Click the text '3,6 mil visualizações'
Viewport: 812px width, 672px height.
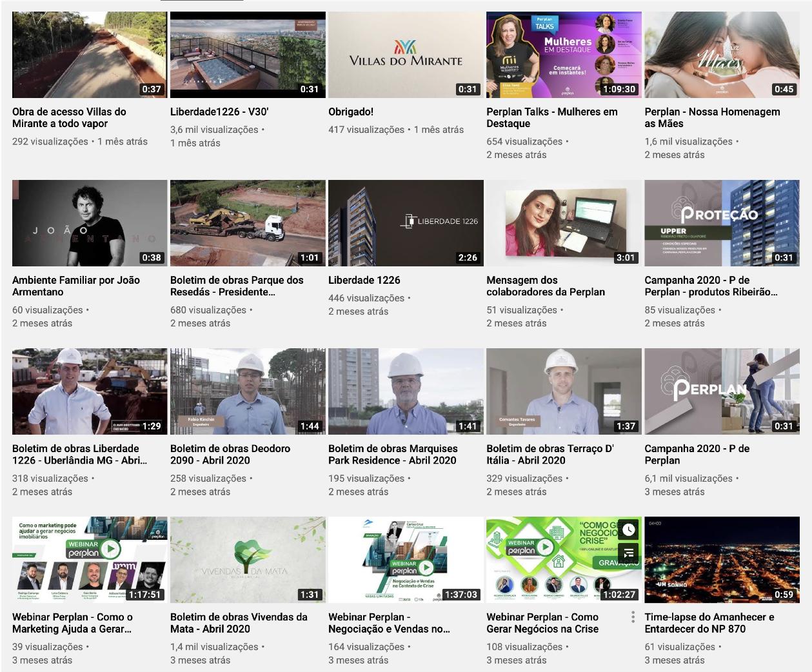214,130
